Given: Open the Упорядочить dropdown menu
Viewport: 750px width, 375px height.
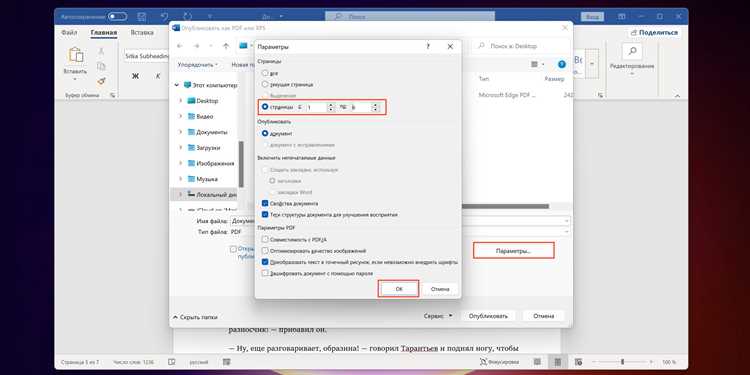Looking at the screenshot, I should pos(198,64).
